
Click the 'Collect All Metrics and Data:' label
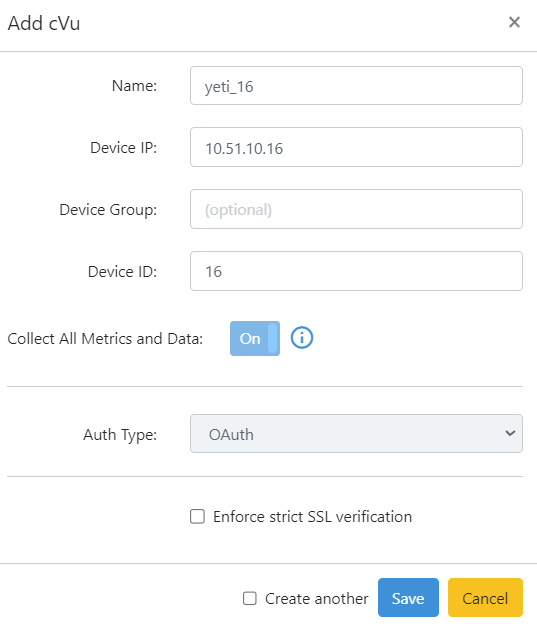tap(105, 339)
